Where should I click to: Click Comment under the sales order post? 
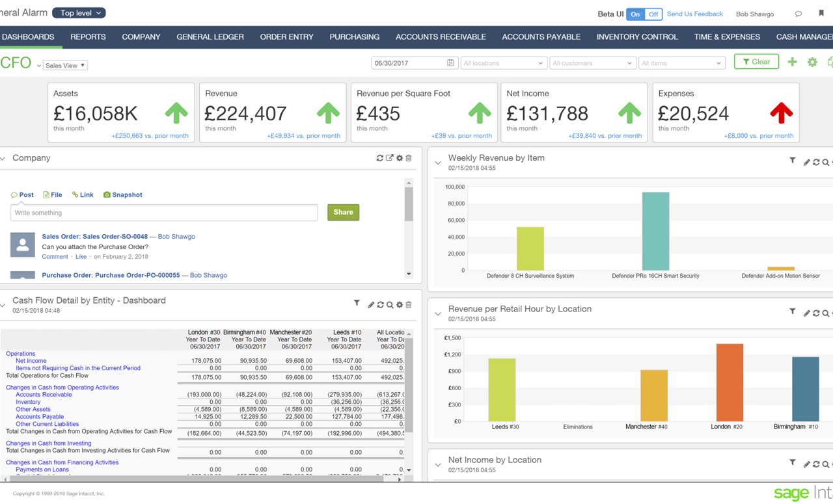(x=55, y=257)
